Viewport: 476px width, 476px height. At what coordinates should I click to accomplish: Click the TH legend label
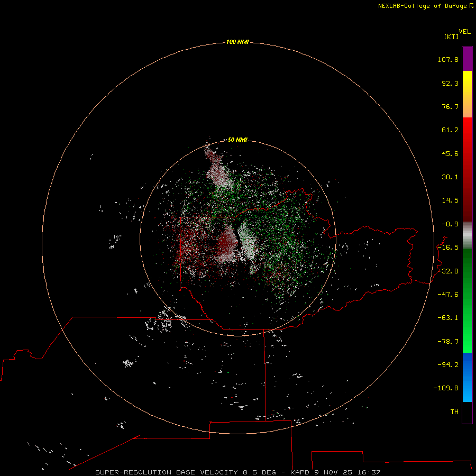point(454,412)
